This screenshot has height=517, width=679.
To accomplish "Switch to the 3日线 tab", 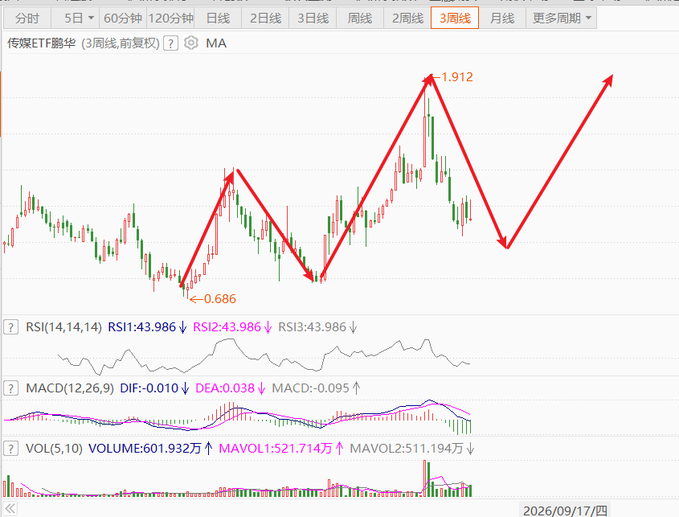I will pos(313,18).
